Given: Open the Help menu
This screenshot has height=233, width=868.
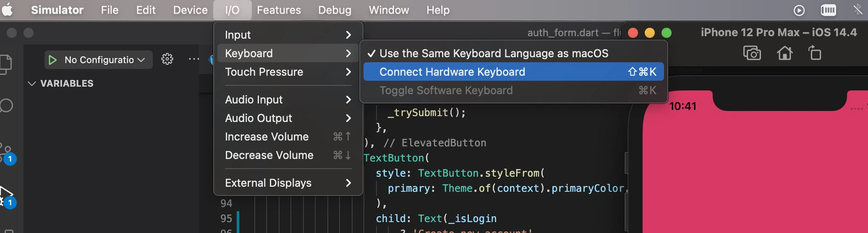Looking at the screenshot, I should pos(438,10).
